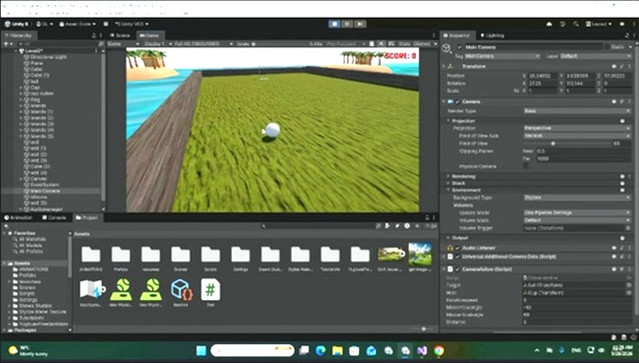Select Directional Light in the Hierarchy
The width and height of the screenshot is (639, 363).
pyautogui.click(x=48, y=57)
